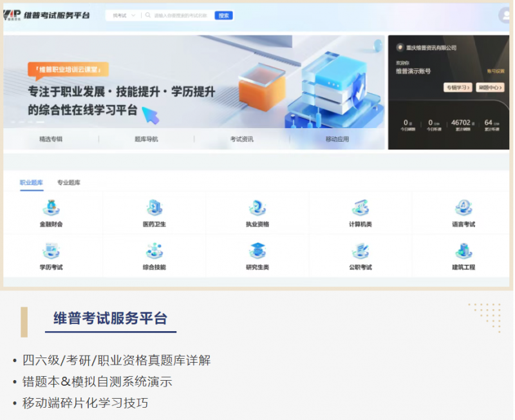The image size is (515, 420).
Task: Click the VIP 维普考试服务平台 logo
Action: (46, 15)
